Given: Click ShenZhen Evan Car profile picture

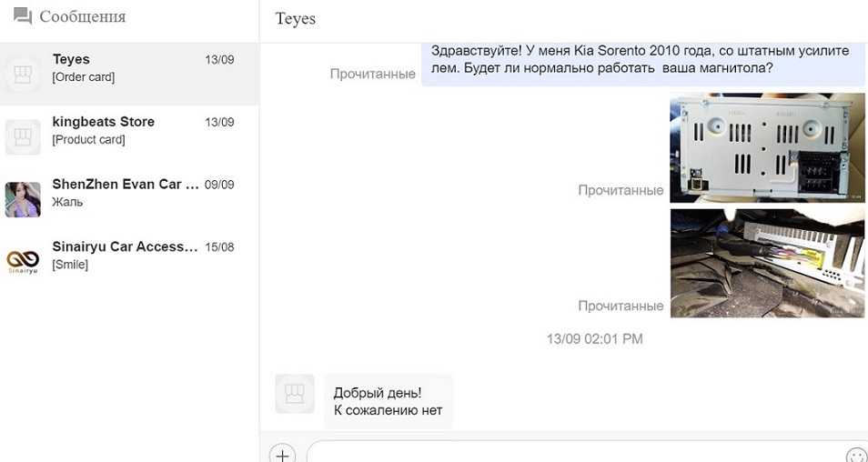Looking at the screenshot, I should 23,199.
